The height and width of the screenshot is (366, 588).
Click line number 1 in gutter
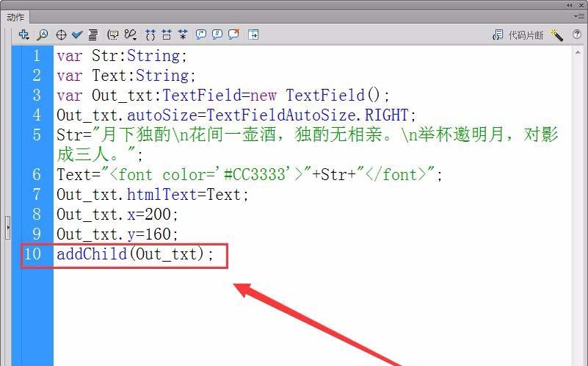tap(37, 56)
